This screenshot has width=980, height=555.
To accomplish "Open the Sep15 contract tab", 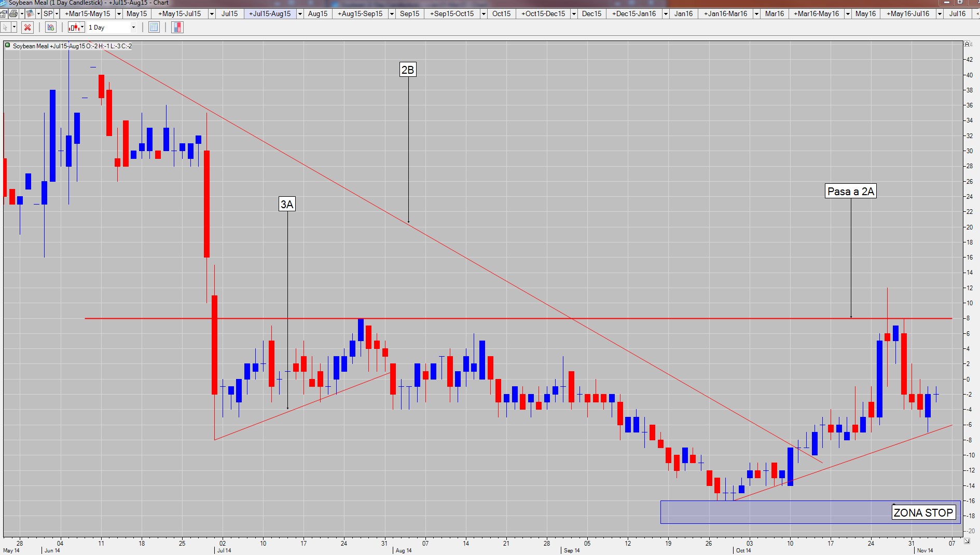I will coord(410,13).
